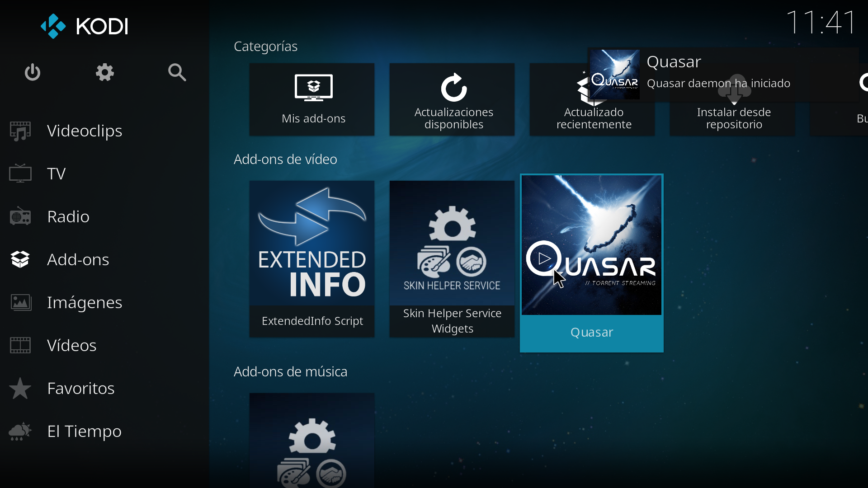Click the Kodi logo
The image size is (868, 488).
click(x=85, y=26)
